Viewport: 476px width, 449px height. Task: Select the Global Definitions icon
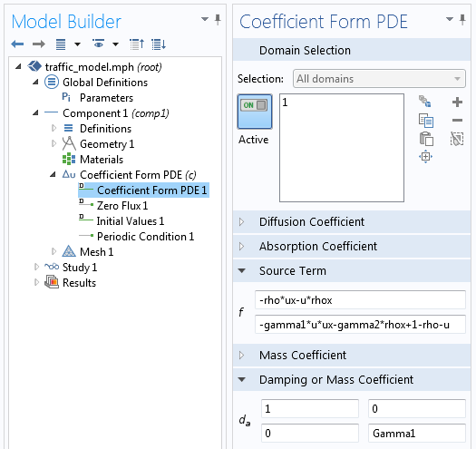(52, 82)
